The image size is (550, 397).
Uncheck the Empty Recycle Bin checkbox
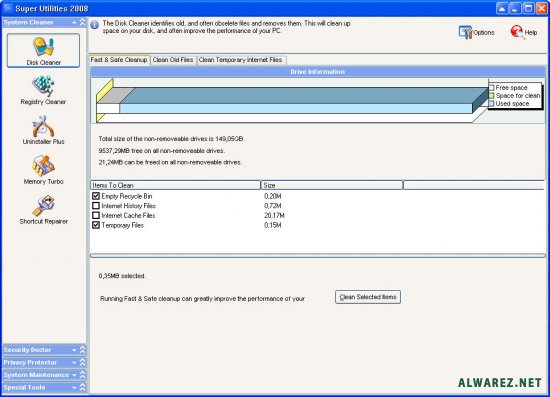click(96, 196)
